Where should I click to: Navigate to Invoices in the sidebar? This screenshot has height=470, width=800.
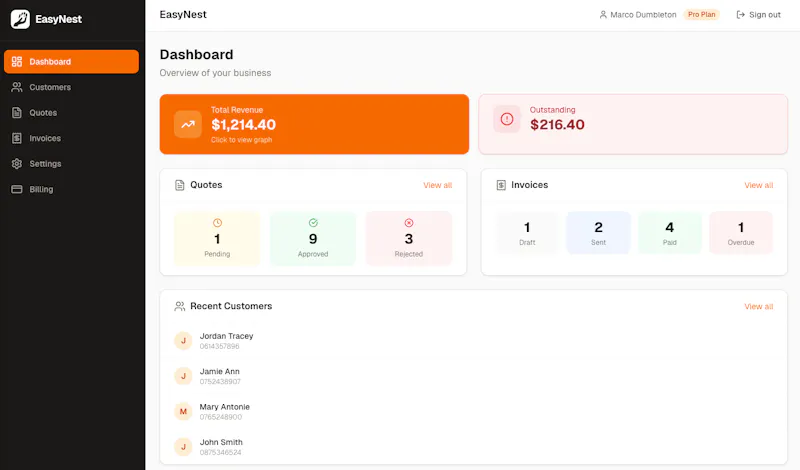(x=71, y=138)
